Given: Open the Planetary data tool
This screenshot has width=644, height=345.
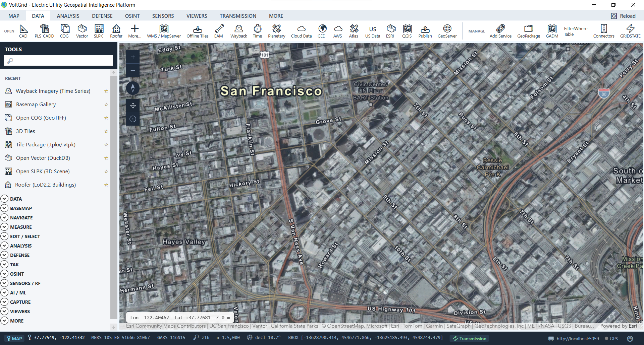Looking at the screenshot, I should [x=277, y=31].
